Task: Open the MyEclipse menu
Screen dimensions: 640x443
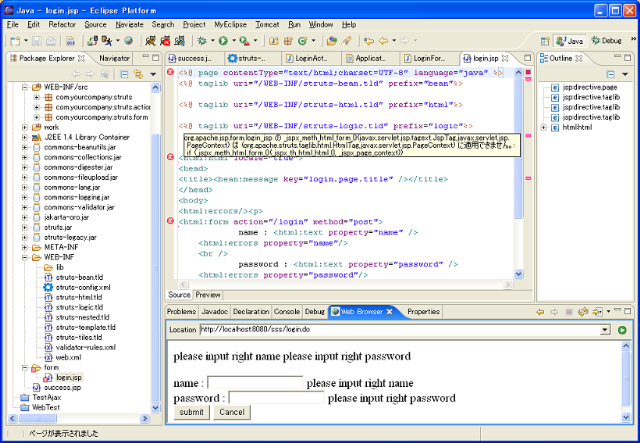Action: pos(231,24)
